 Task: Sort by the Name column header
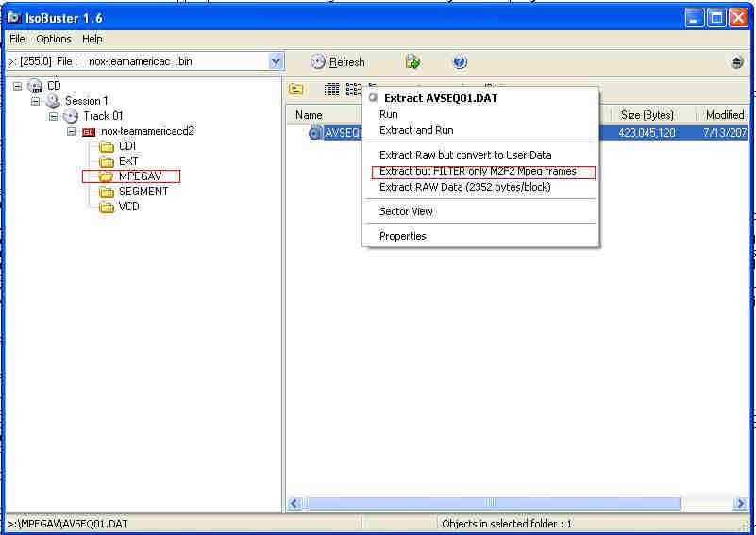click(324, 115)
